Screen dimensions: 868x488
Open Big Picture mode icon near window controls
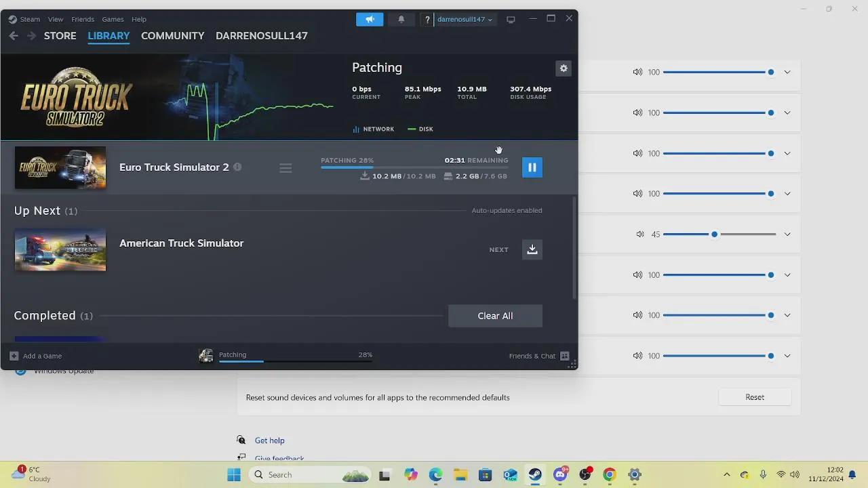pos(511,19)
